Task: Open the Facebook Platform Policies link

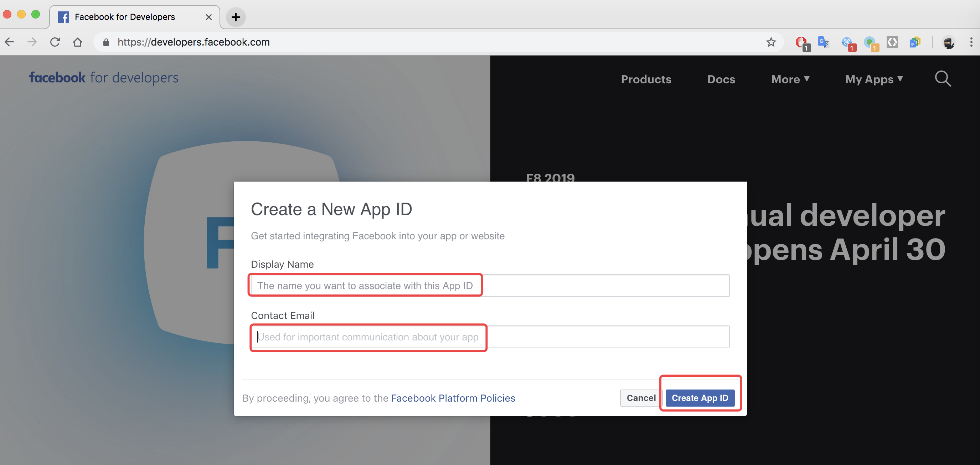Action: click(x=453, y=398)
